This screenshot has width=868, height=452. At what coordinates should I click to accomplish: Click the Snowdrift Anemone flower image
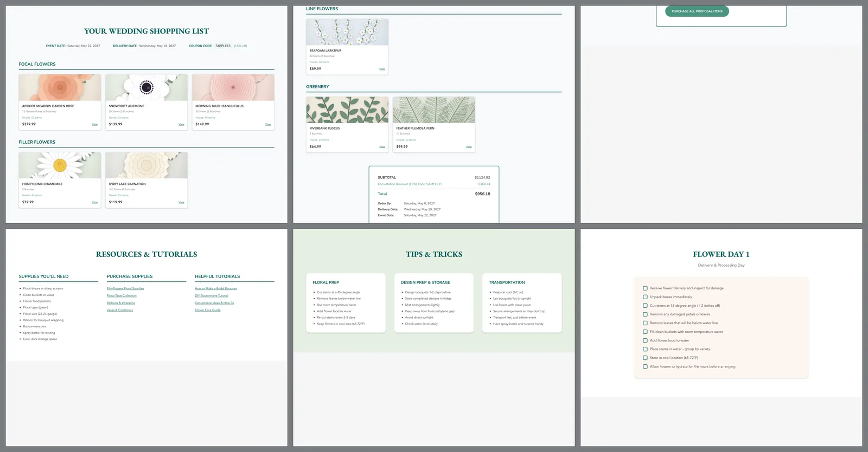click(146, 87)
